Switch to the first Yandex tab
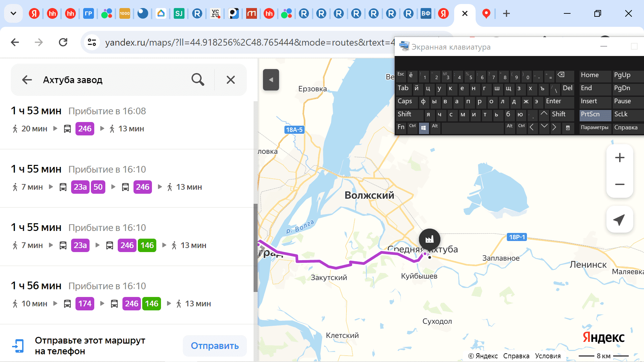This screenshot has height=362, width=644. tap(34, 13)
